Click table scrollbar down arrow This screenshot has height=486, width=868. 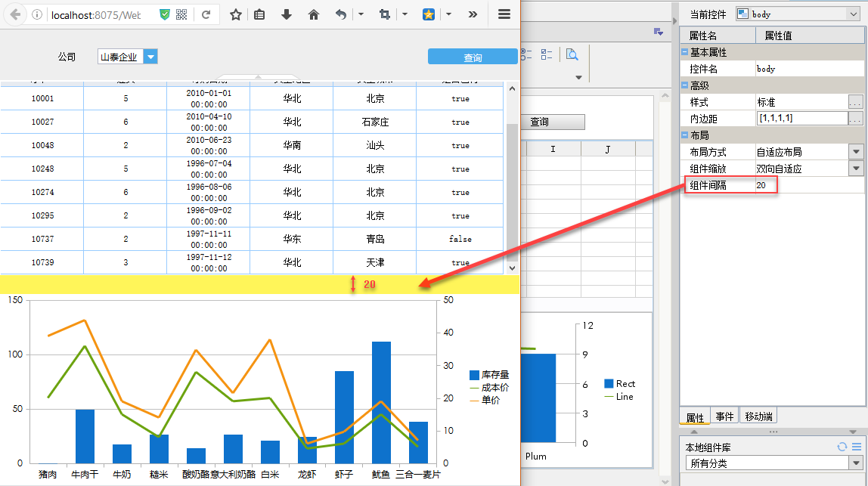click(512, 268)
